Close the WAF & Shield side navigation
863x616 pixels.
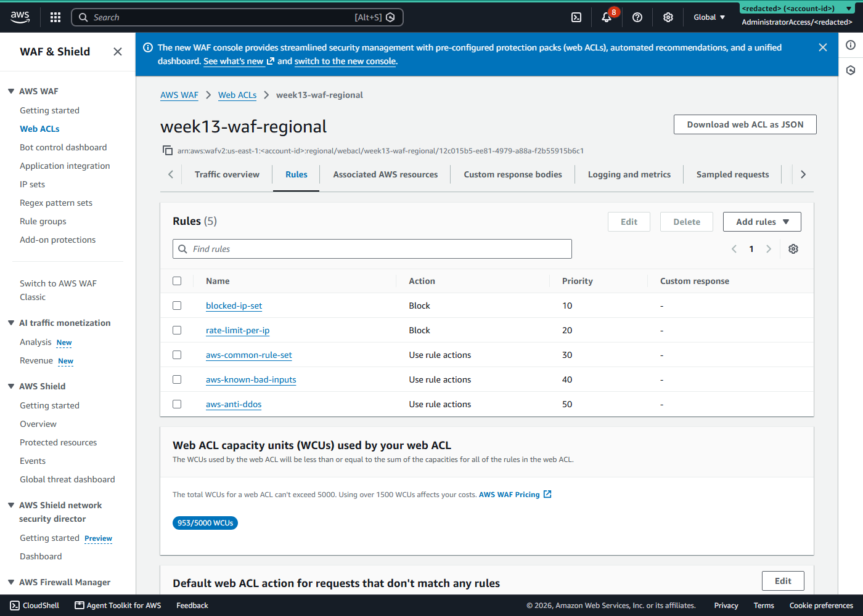118,52
